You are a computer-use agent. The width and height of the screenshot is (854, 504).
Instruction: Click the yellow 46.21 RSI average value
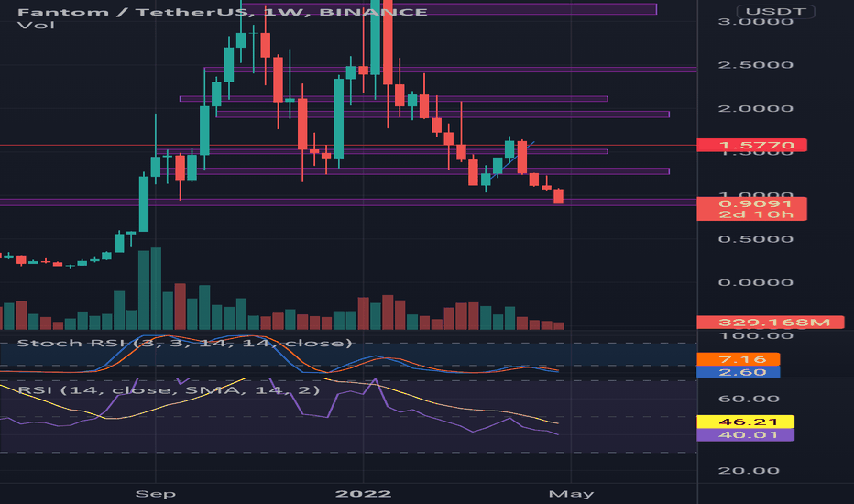[745, 422]
